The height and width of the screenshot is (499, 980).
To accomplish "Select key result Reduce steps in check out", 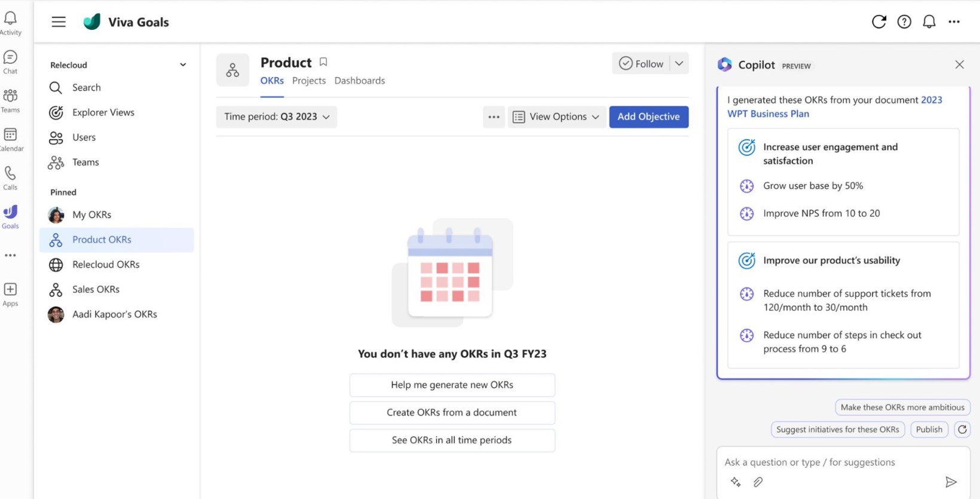I will pyautogui.click(x=842, y=342).
